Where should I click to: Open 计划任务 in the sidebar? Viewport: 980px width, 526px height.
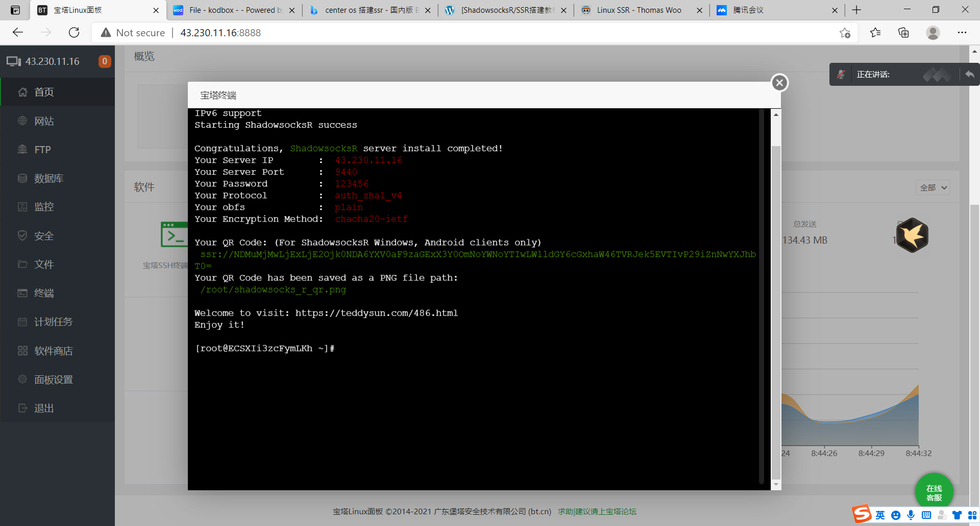tap(57, 322)
